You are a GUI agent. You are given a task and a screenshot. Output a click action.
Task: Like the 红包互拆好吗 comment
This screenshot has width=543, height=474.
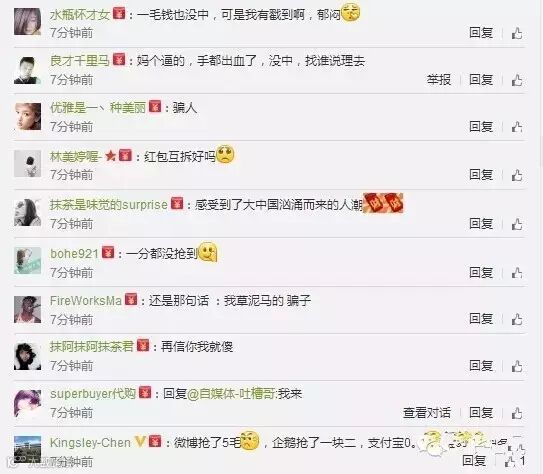click(x=517, y=175)
